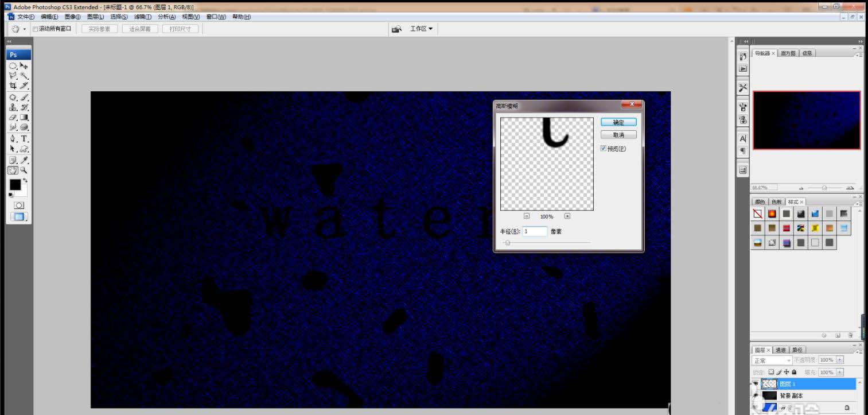The width and height of the screenshot is (868, 415).
Task: Click the 实际像素 button
Action: pyautogui.click(x=99, y=29)
